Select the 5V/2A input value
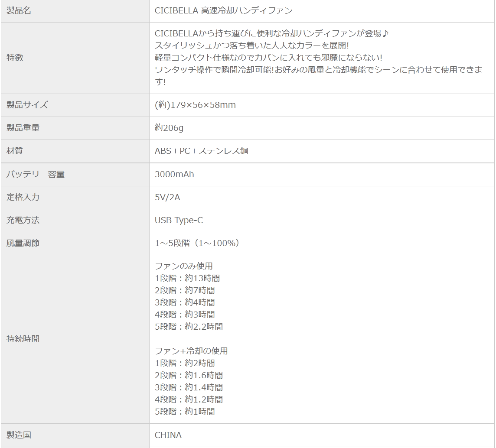Image resolution: width=496 pixels, height=448 pixels. tap(167, 197)
